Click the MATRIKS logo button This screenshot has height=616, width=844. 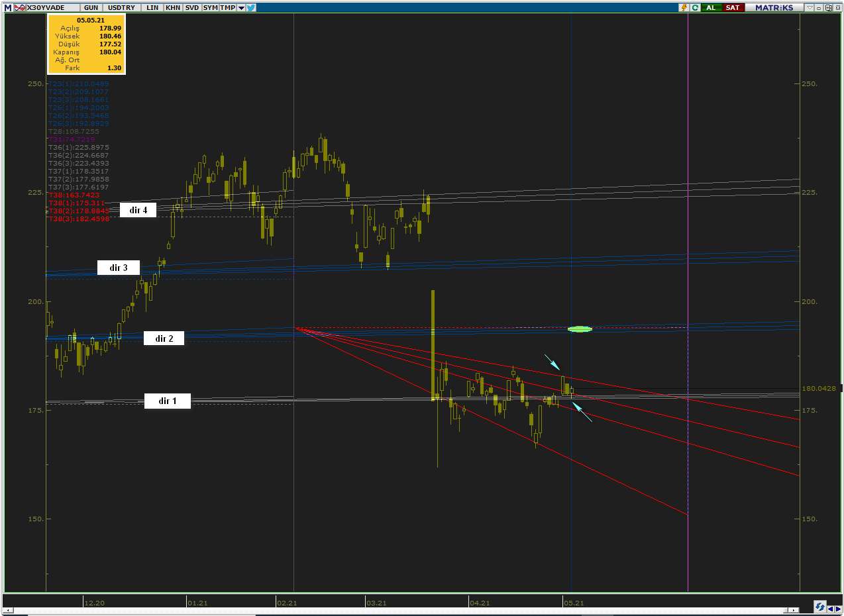tap(774, 7)
